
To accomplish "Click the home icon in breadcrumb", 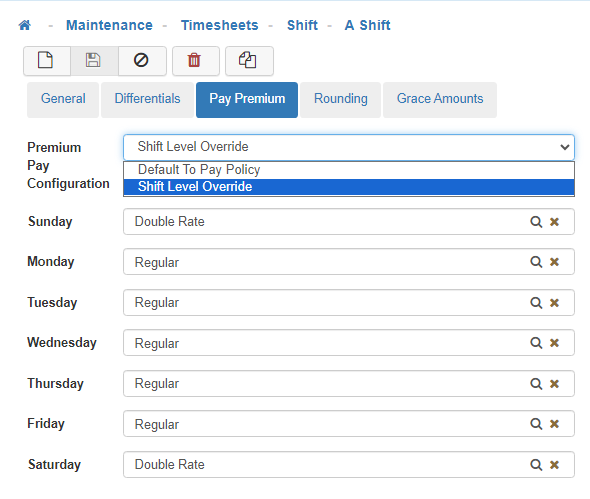I will coord(25,25).
